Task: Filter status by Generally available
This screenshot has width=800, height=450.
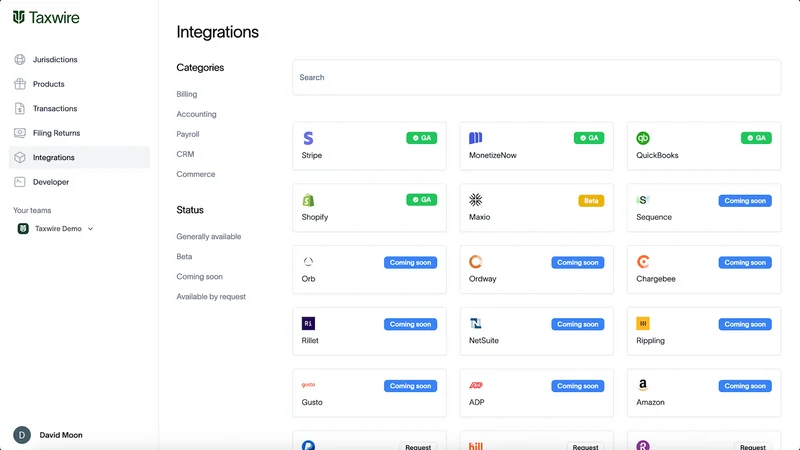Action: point(209,237)
